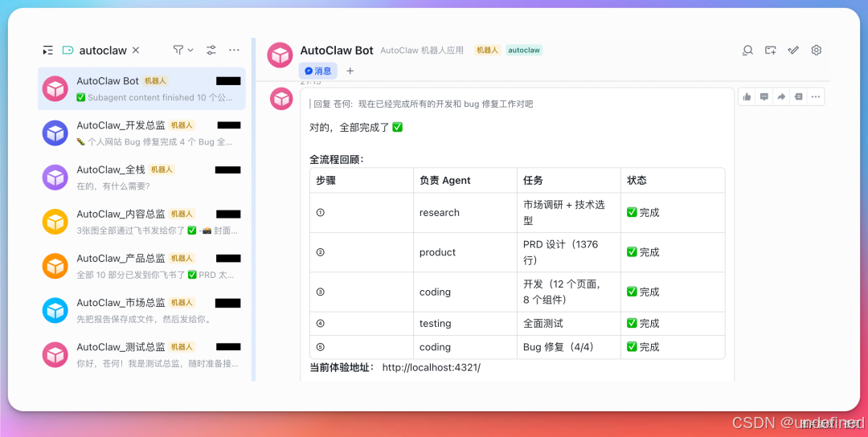868x437 pixels.
Task: Click the 全流程回顾 heading text
Action: [x=337, y=160]
